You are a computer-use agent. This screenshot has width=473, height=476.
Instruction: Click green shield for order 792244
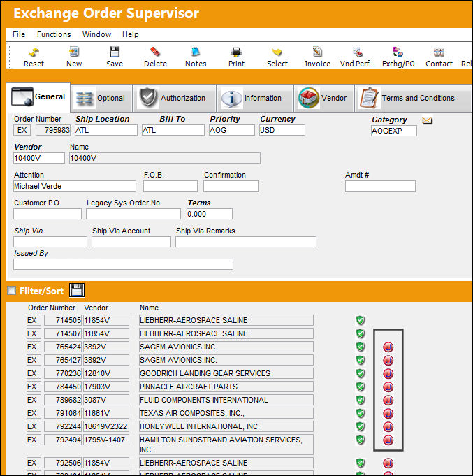coord(360,426)
